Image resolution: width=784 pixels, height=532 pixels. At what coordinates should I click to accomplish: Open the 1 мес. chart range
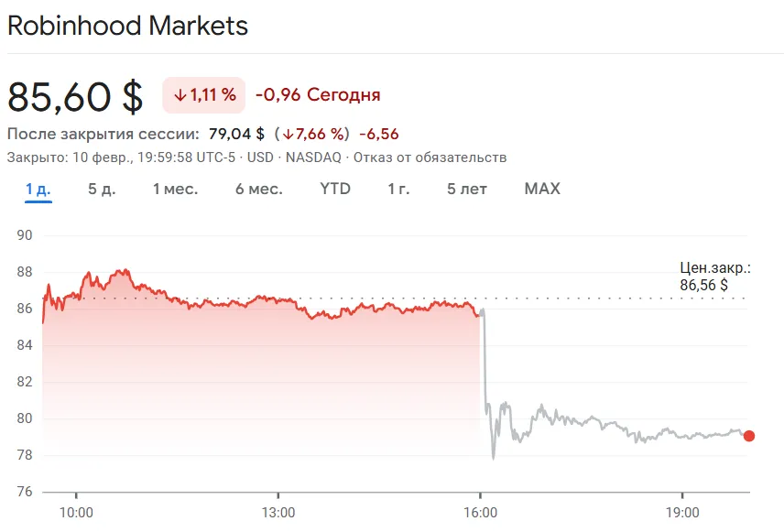175,189
